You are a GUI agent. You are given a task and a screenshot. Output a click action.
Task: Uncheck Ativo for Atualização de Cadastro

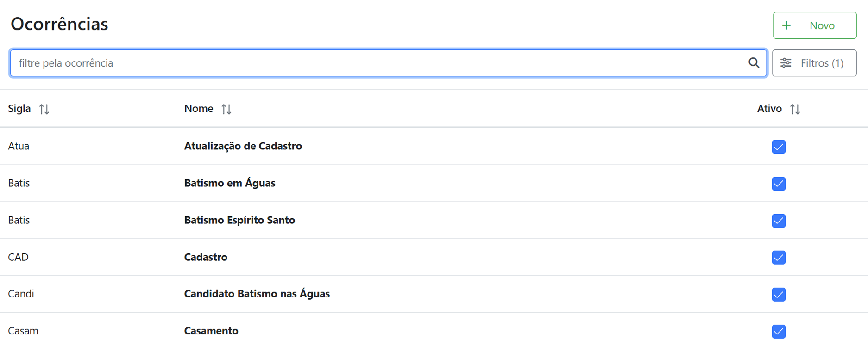[x=779, y=147]
